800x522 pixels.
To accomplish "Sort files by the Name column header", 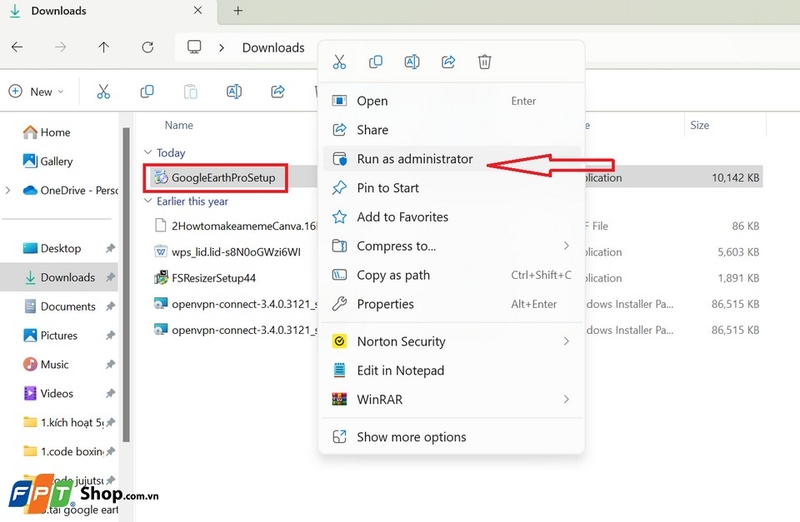I will [x=179, y=125].
